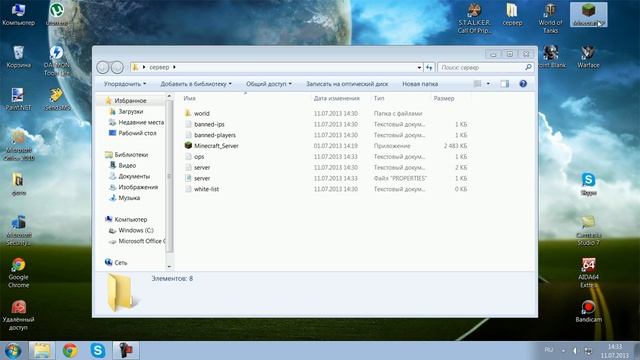Click the Новая папка button
The width and height of the screenshot is (640, 360).
click(x=420, y=84)
